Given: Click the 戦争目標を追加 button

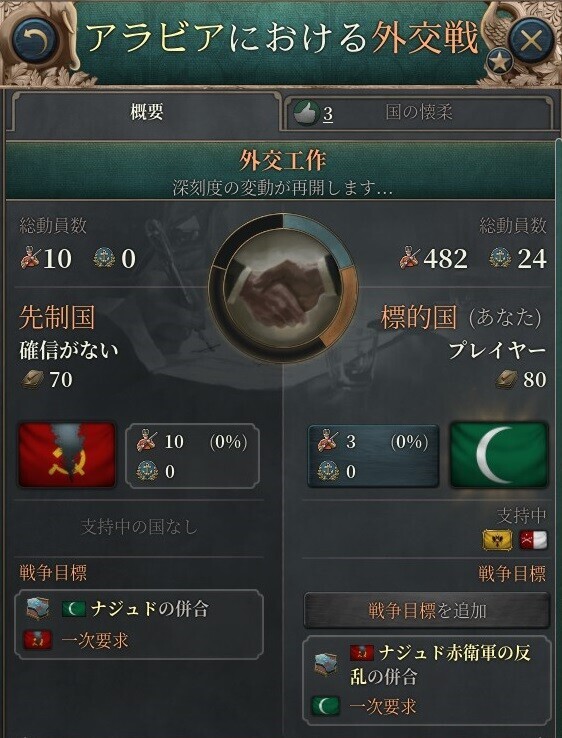Looking at the screenshot, I should click(426, 610).
